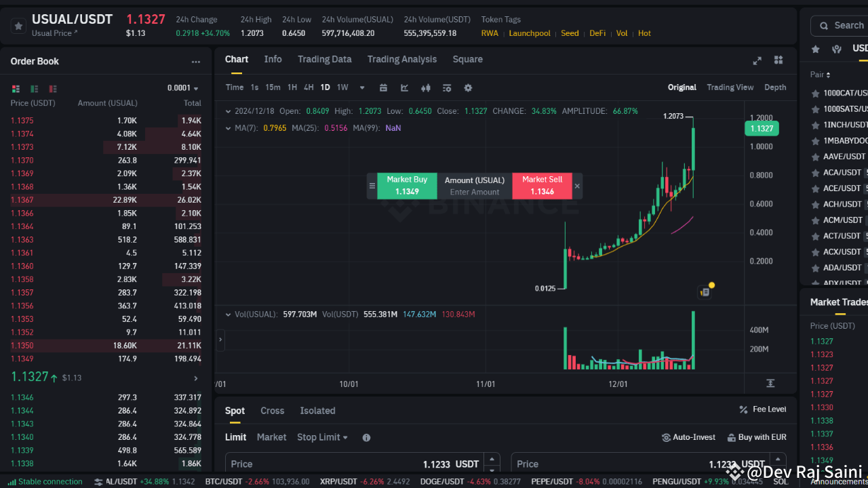Toggle Original chart mode
Screen dimensions: 868x488
click(x=682, y=87)
